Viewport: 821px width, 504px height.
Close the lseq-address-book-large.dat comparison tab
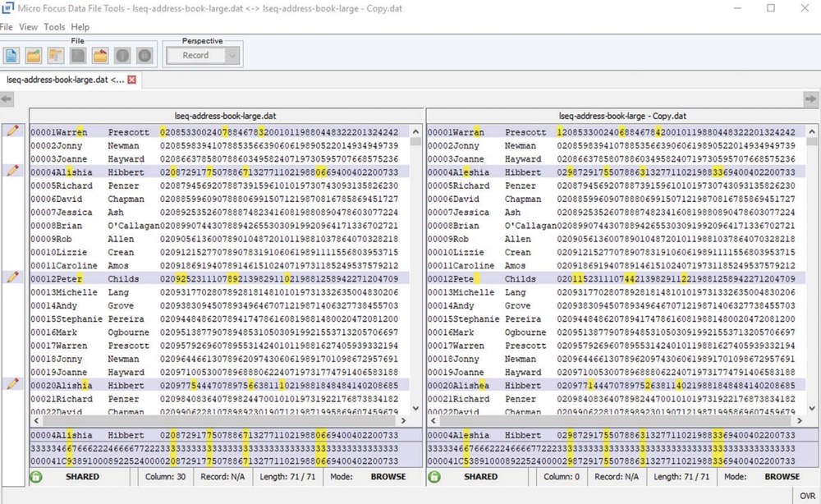tap(132, 80)
